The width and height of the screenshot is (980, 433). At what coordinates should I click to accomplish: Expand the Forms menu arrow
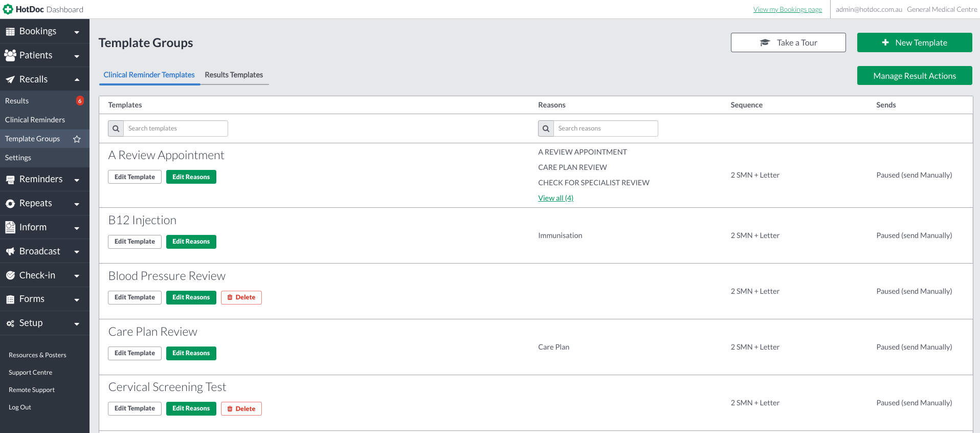tap(77, 300)
